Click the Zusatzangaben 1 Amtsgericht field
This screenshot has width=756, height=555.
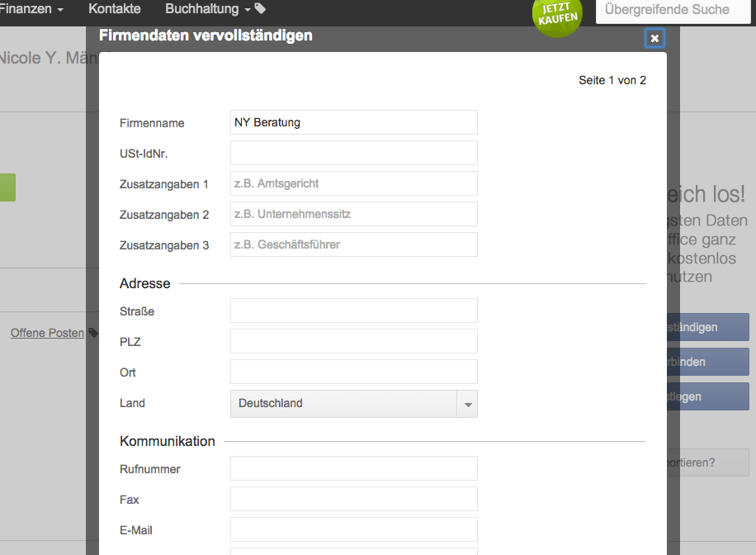(353, 183)
